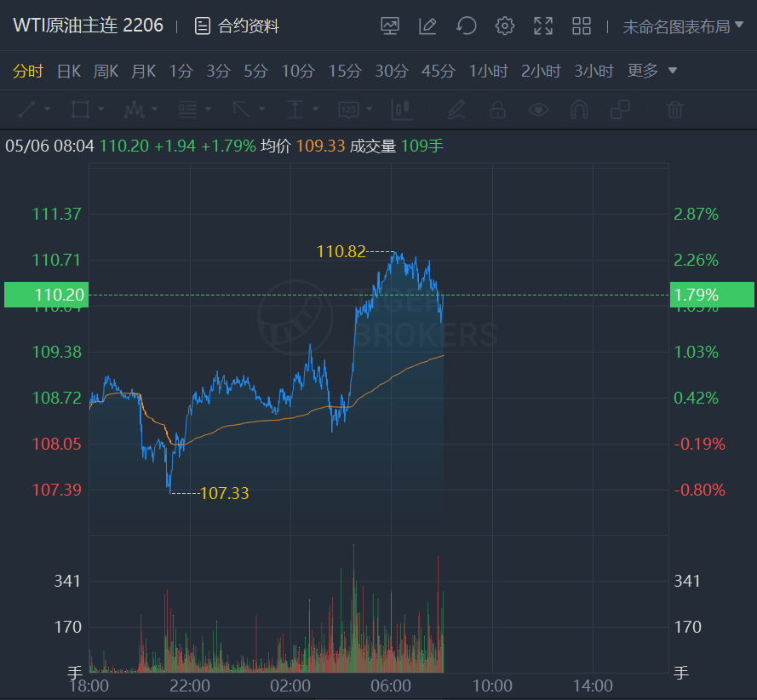Click the refresh/undo circular arrow icon

(466, 26)
